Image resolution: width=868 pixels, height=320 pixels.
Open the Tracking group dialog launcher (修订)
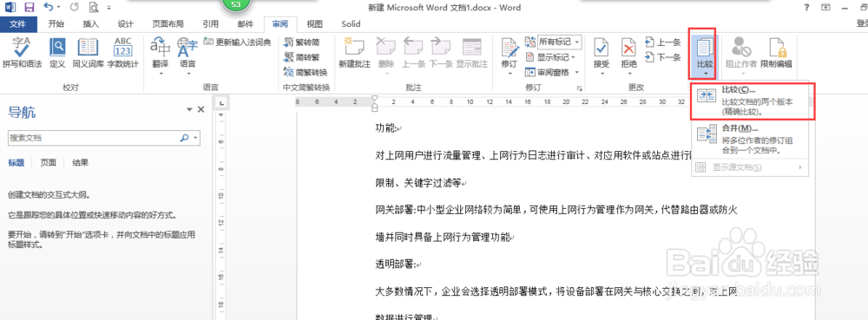(580, 88)
